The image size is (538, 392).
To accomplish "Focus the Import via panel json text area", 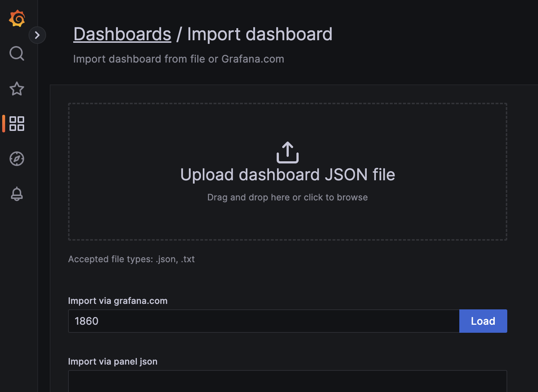I will tap(288, 381).
